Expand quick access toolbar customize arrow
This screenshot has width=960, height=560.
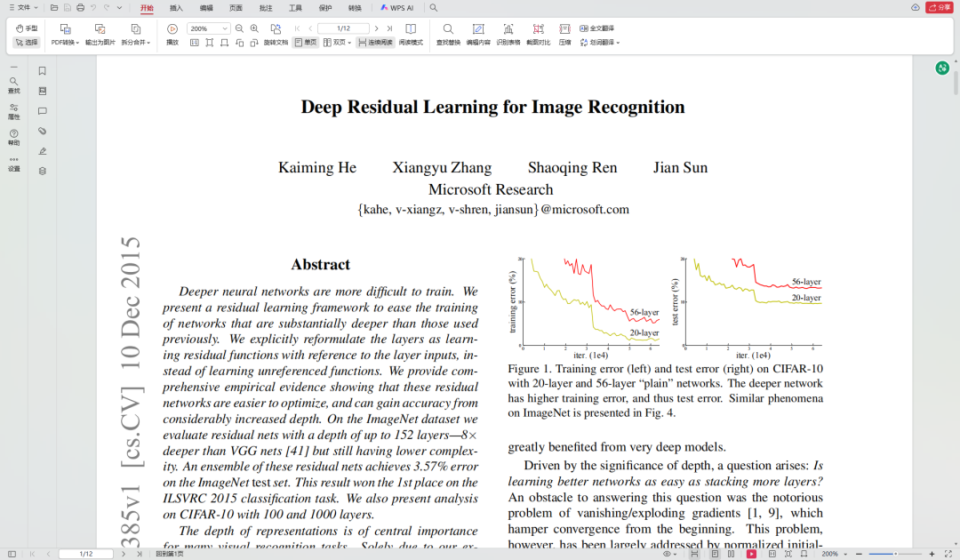[x=119, y=8]
